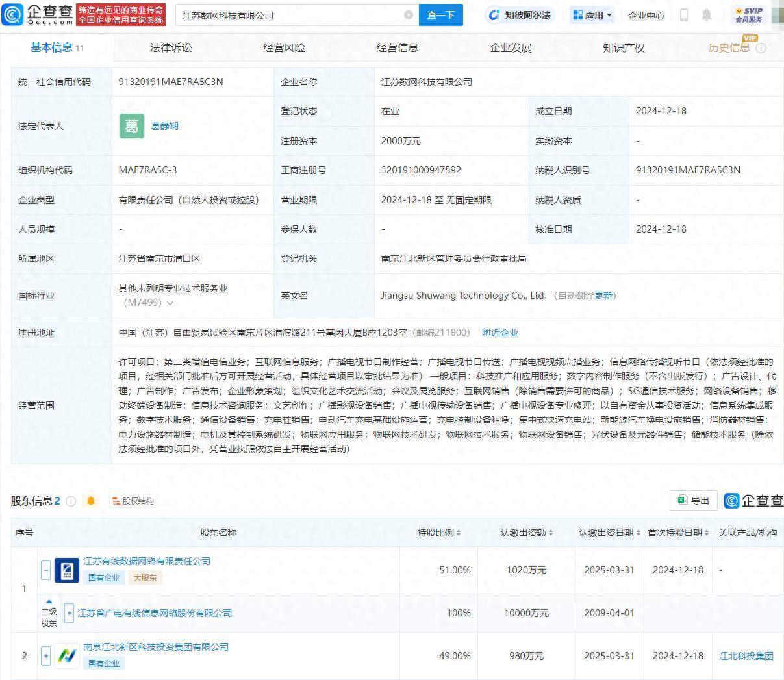Image resolution: width=784 pixels, height=680 pixels.
Task: Switch to 知识产权 tab
Action: click(623, 47)
